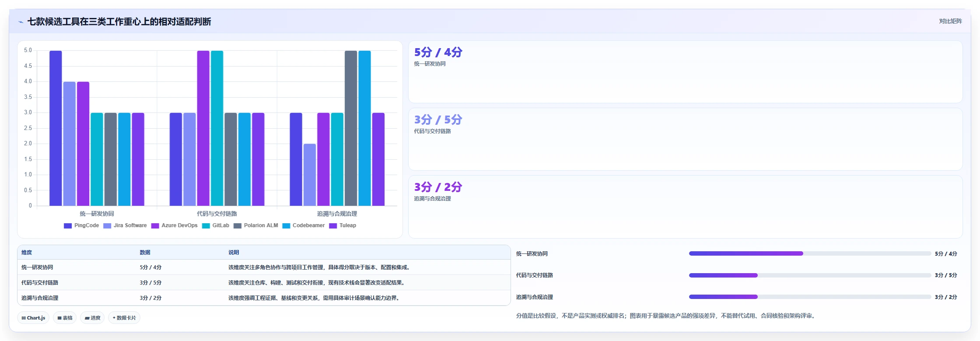Click the Tuleap legend color box
Screen dimensions: 980x341
pyautogui.click(x=333, y=226)
